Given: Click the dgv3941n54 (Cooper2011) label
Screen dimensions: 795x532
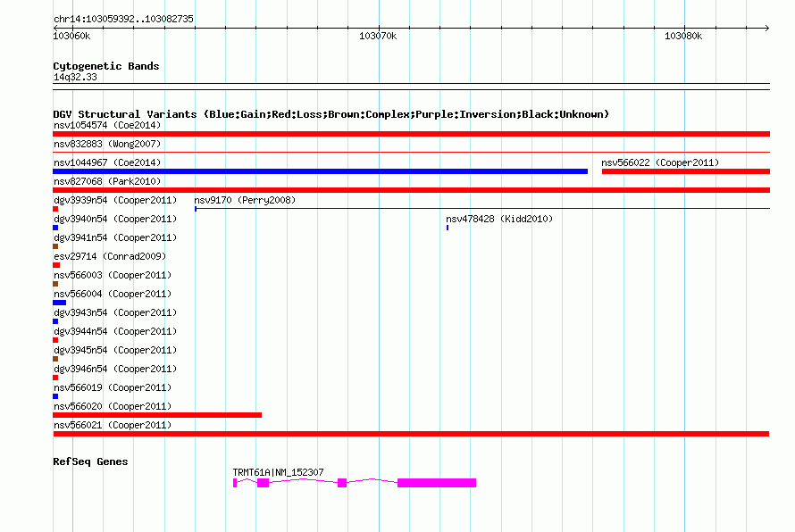Looking at the screenshot, I should click(115, 237).
